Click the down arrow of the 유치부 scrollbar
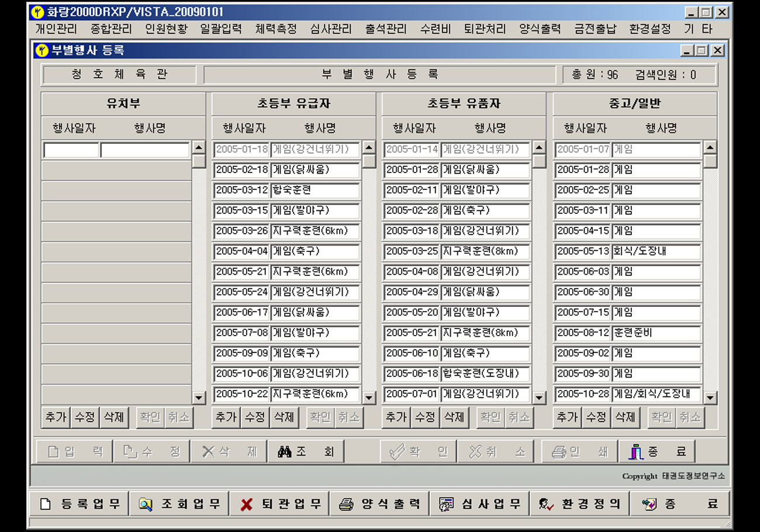Image resolution: width=760 pixels, height=532 pixels. (x=199, y=398)
